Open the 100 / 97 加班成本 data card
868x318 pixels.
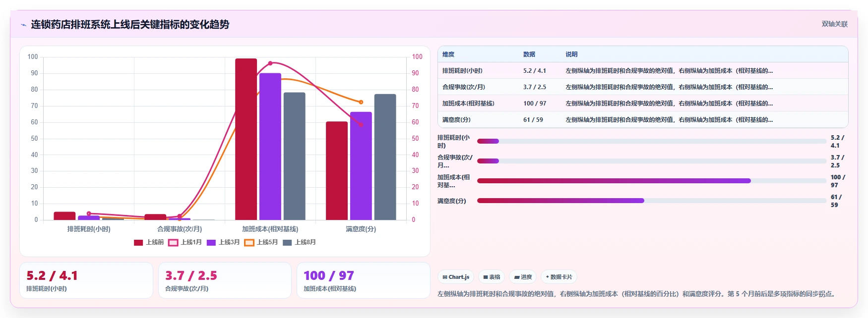364,280
